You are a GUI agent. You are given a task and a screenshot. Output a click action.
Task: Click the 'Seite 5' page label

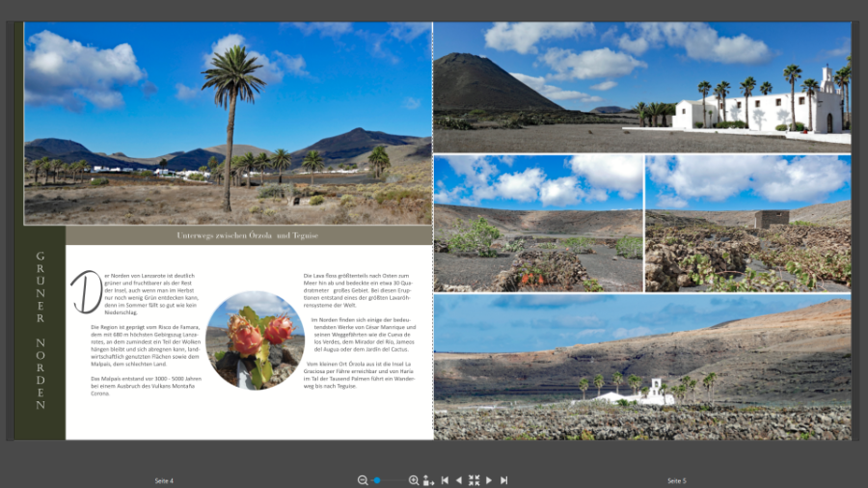click(677, 480)
